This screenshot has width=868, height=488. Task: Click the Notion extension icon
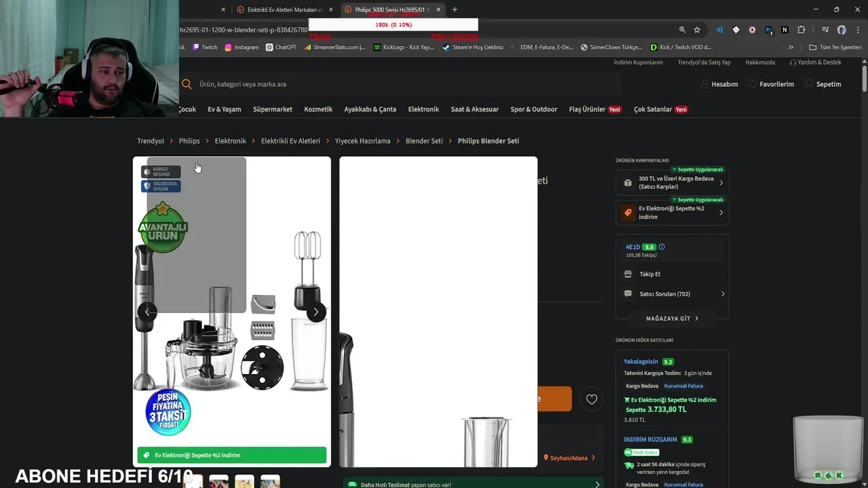tap(785, 30)
